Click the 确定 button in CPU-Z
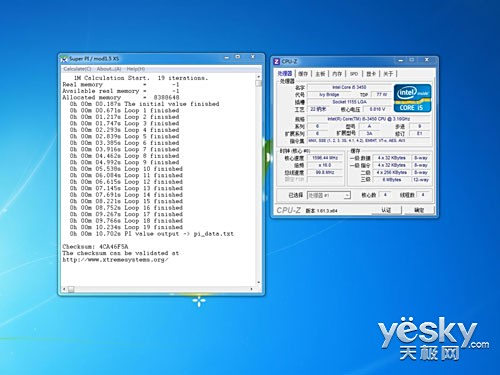The height and width of the screenshot is (375, 500). [x=419, y=210]
